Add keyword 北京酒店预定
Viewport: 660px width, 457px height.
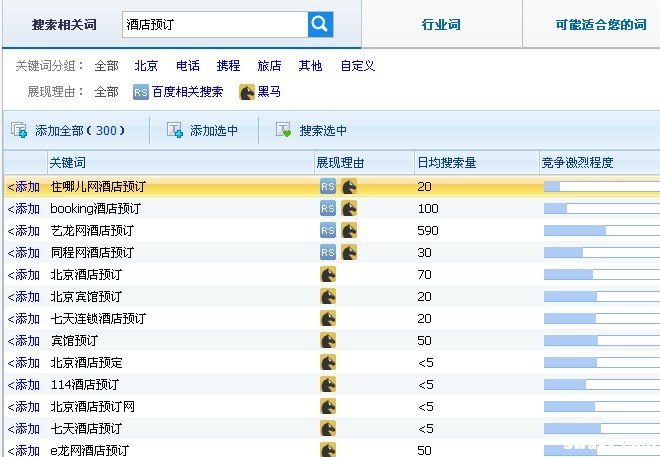tap(24, 363)
